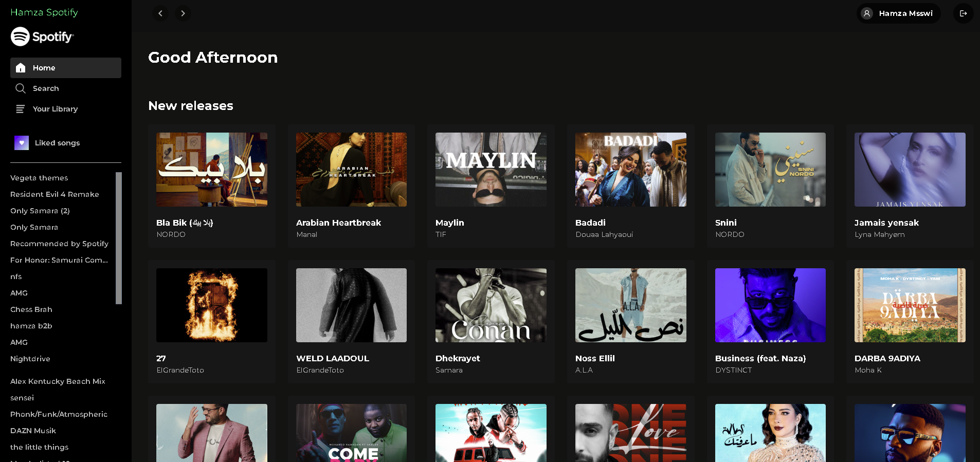Screen dimensions: 980x462
Task: Click the sidebar playlist scrollbar
Action: click(119, 238)
